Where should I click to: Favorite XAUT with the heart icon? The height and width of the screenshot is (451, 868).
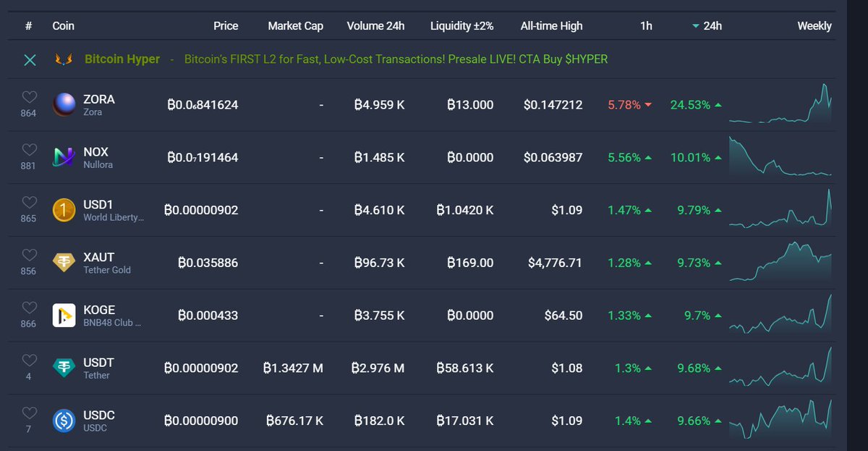(29, 256)
